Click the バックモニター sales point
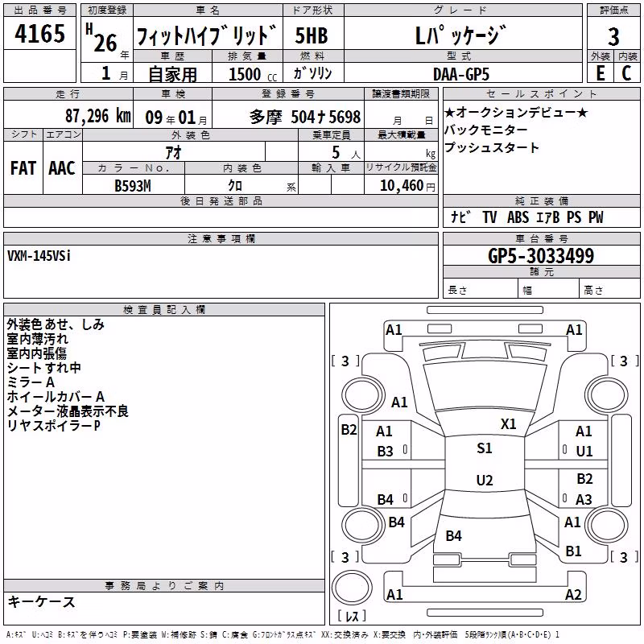 485,130
